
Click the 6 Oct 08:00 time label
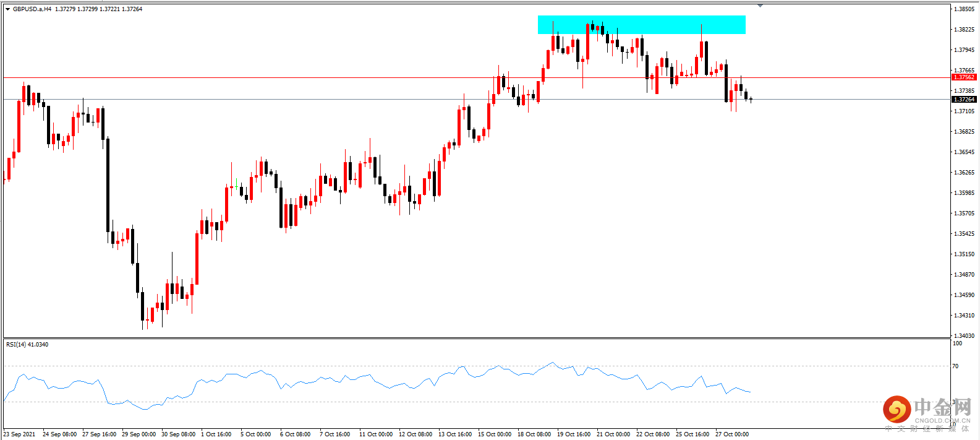(x=295, y=434)
